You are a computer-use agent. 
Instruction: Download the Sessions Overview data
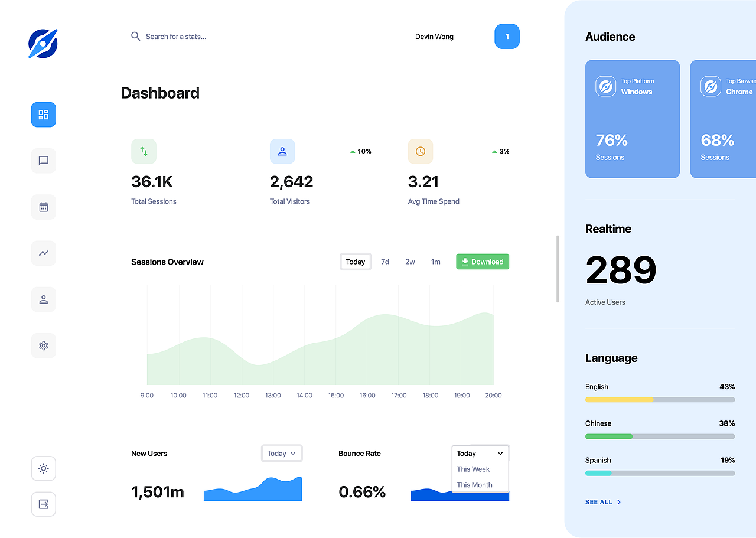pyautogui.click(x=483, y=262)
